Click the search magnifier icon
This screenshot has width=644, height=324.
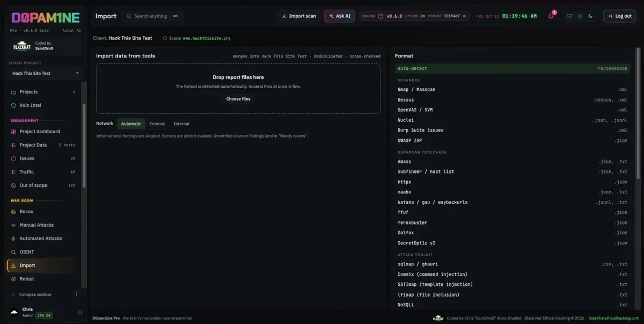tap(129, 16)
